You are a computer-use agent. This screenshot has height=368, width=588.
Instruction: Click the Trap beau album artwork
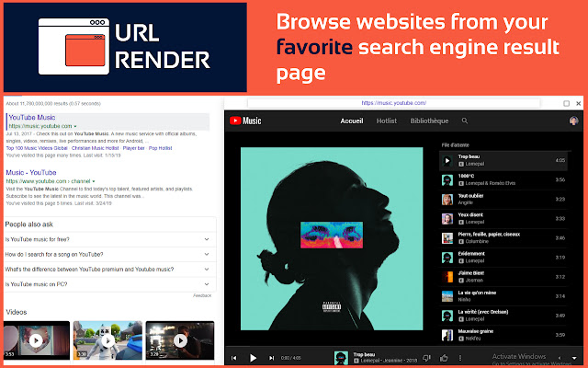click(x=332, y=239)
